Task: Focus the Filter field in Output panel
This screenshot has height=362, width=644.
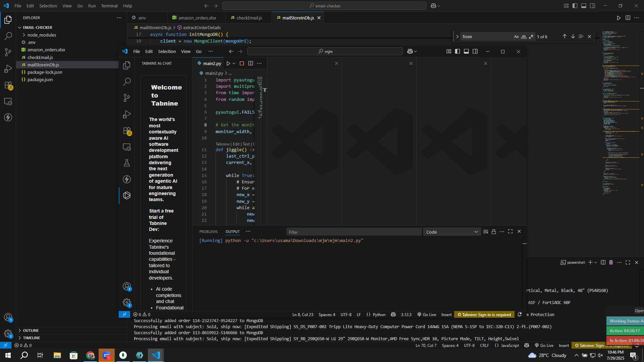Action: coord(354,232)
